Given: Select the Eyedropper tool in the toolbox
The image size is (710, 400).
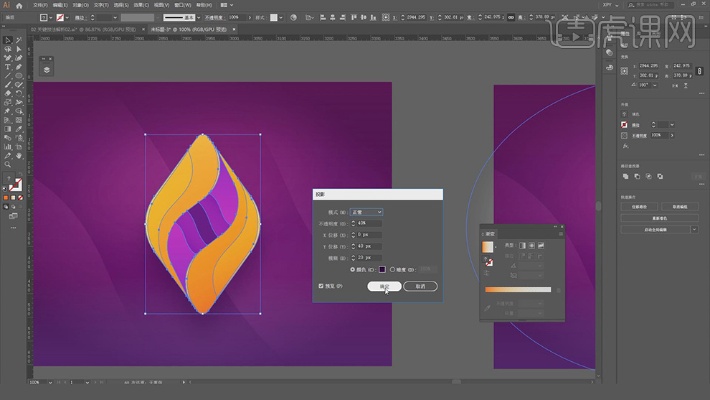Looking at the screenshot, I should coord(19,129).
